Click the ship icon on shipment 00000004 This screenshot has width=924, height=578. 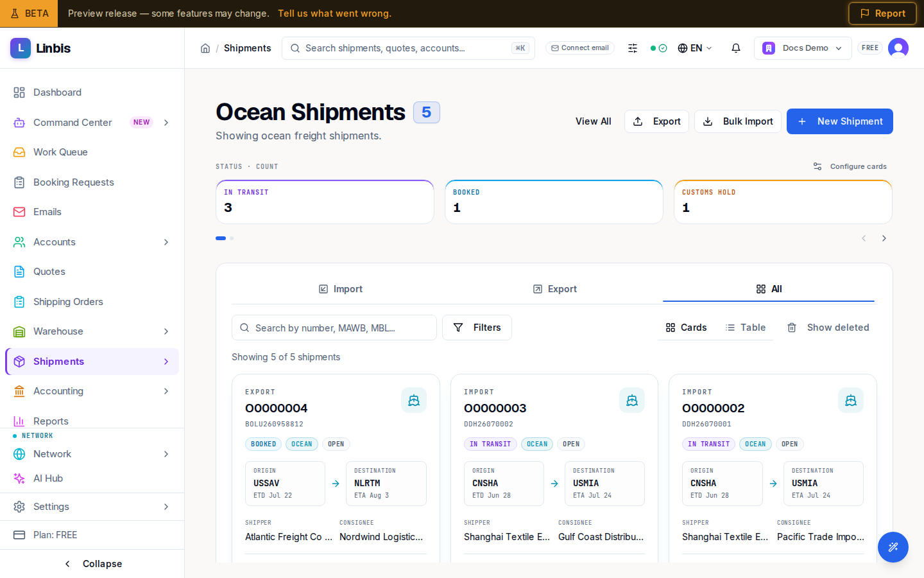[414, 400]
